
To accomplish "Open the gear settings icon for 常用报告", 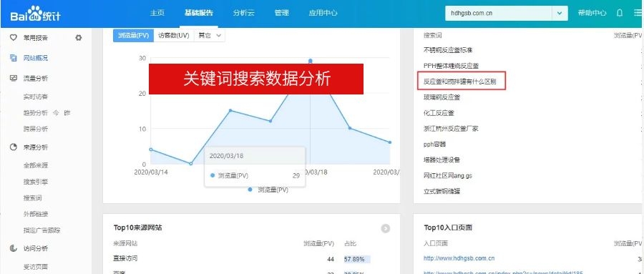I will pos(79,37).
